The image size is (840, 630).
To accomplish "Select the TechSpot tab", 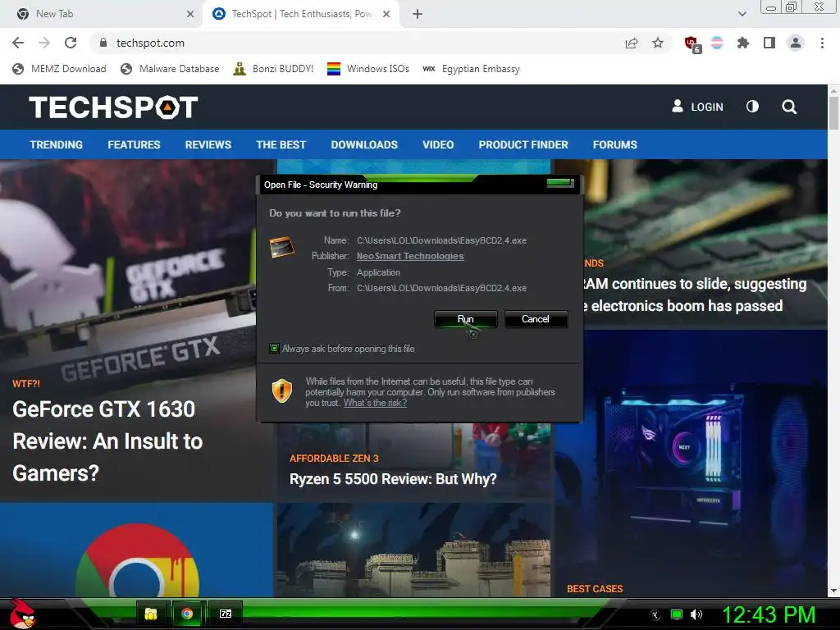I will tap(301, 14).
